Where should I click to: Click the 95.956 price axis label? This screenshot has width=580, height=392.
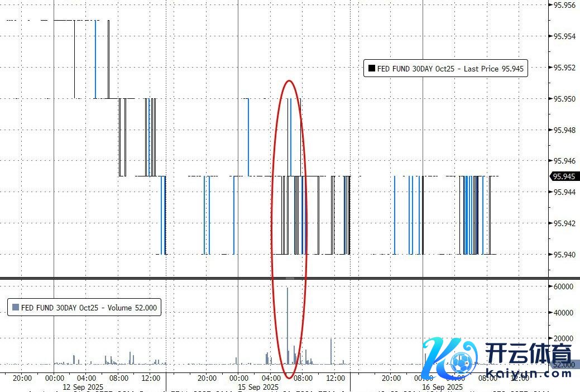563,5
